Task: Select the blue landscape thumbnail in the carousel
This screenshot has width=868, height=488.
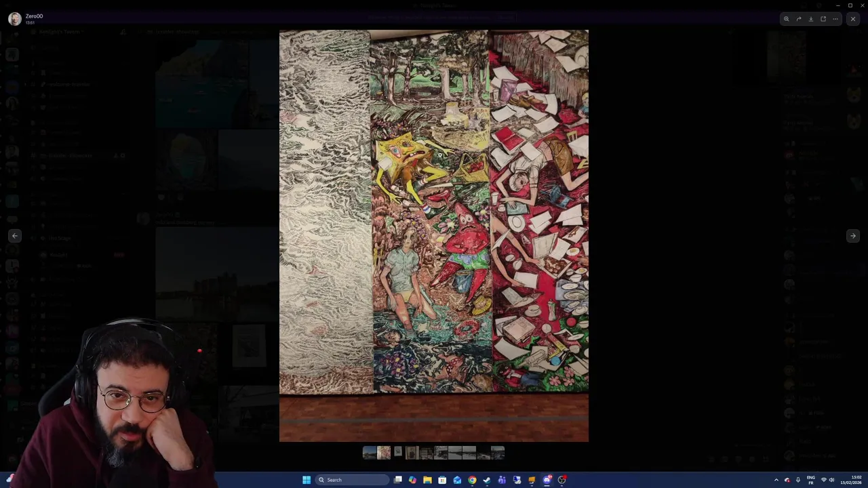Action: [370, 453]
